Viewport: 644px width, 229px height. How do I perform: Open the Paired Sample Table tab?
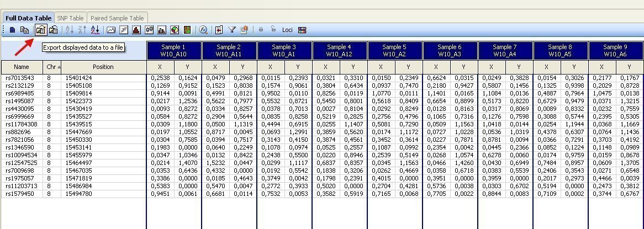point(117,18)
